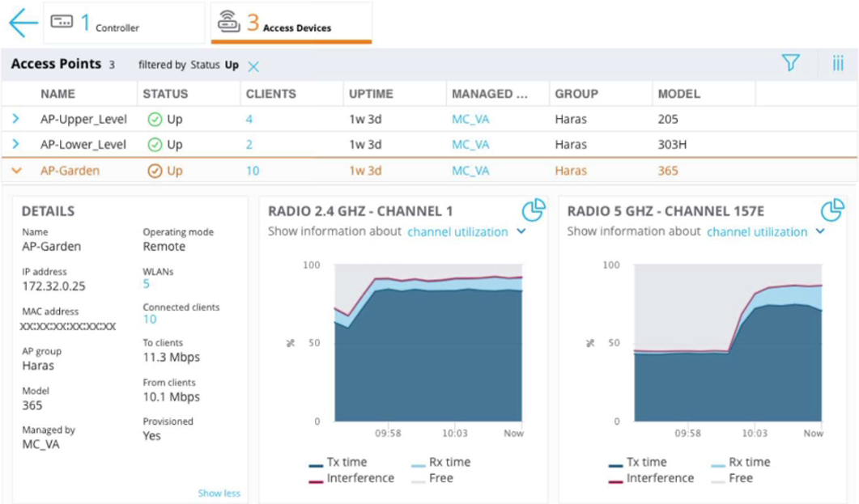Click the model value 303H

672,145
